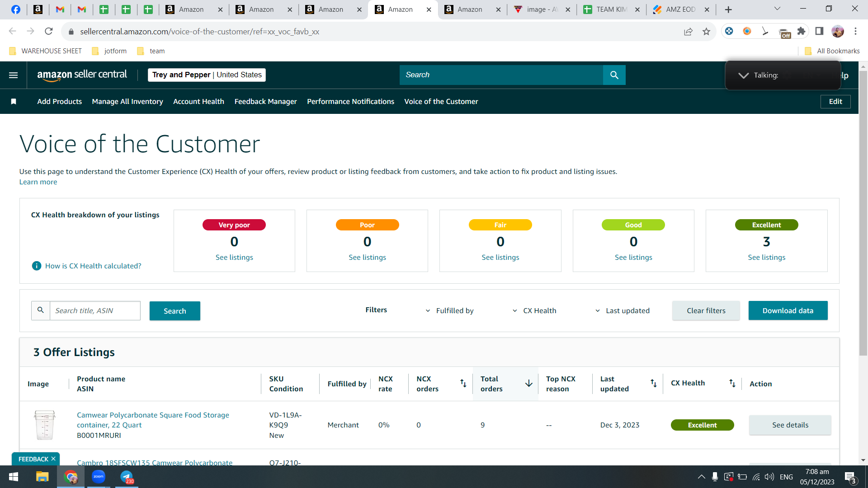Open the Chrome profile avatar
Image resolution: width=868 pixels, height=488 pixels.
(838, 31)
